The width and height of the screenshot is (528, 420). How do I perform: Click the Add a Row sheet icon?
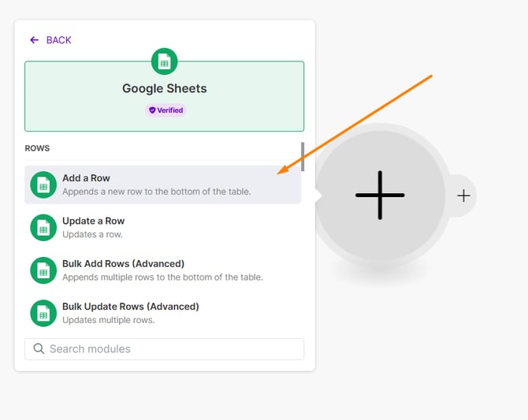[x=43, y=185]
